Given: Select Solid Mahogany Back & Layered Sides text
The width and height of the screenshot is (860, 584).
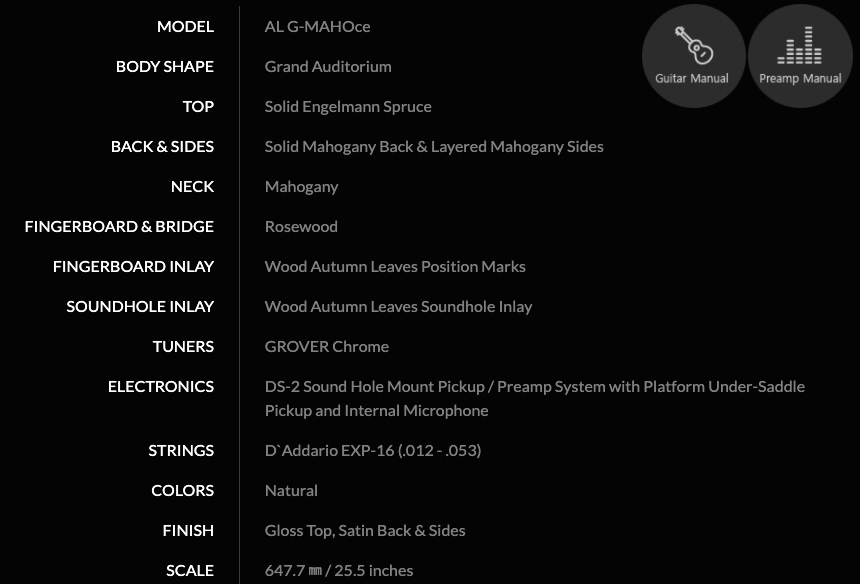Looking at the screenshot, I should (x=434, y=146).
